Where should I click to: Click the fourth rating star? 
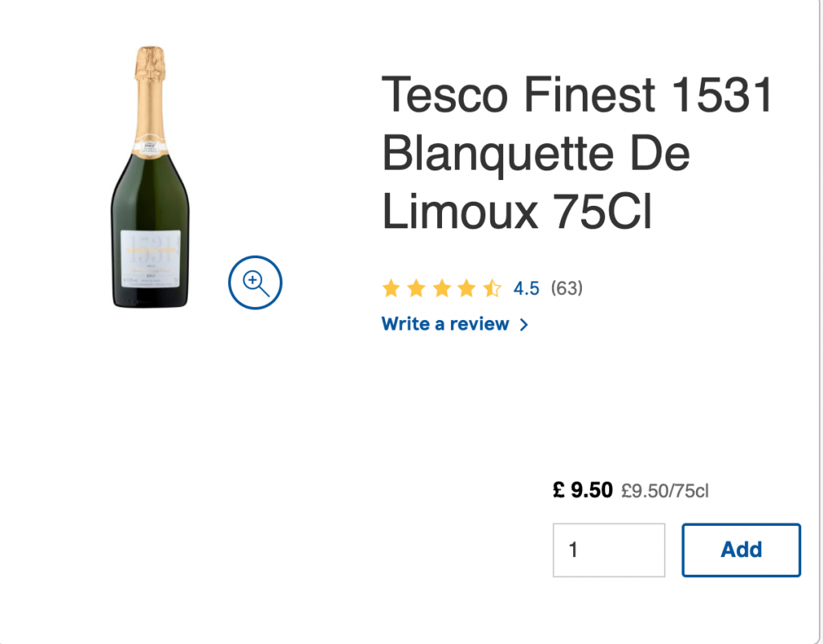click(466, 288)
